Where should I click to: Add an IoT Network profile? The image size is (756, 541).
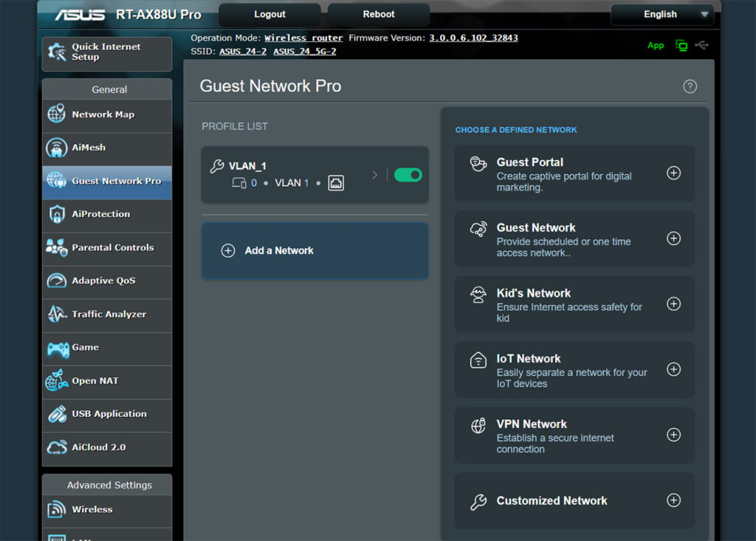pos(673,370)
